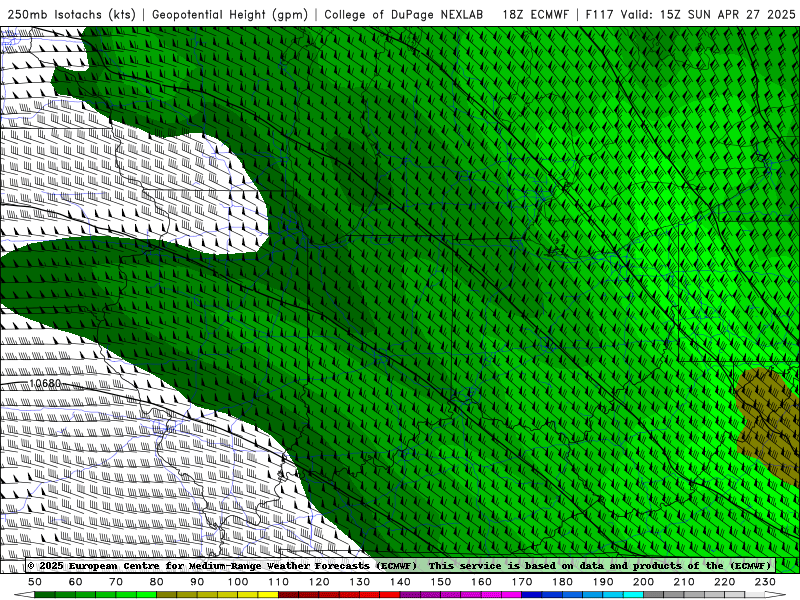Click the '150' color scale value

(440, 582)
